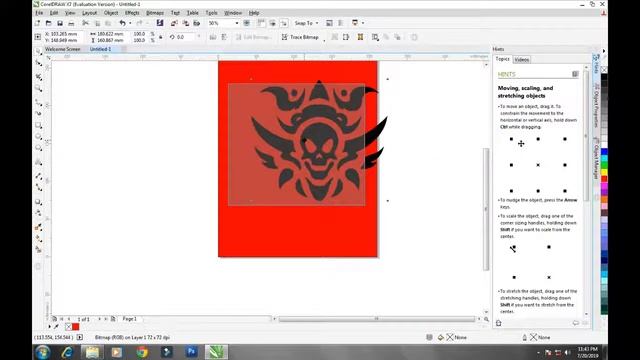This screenshot has width=640, height=360.
Task: Open the Topics tab in Hints
Action: coord(502,59)
